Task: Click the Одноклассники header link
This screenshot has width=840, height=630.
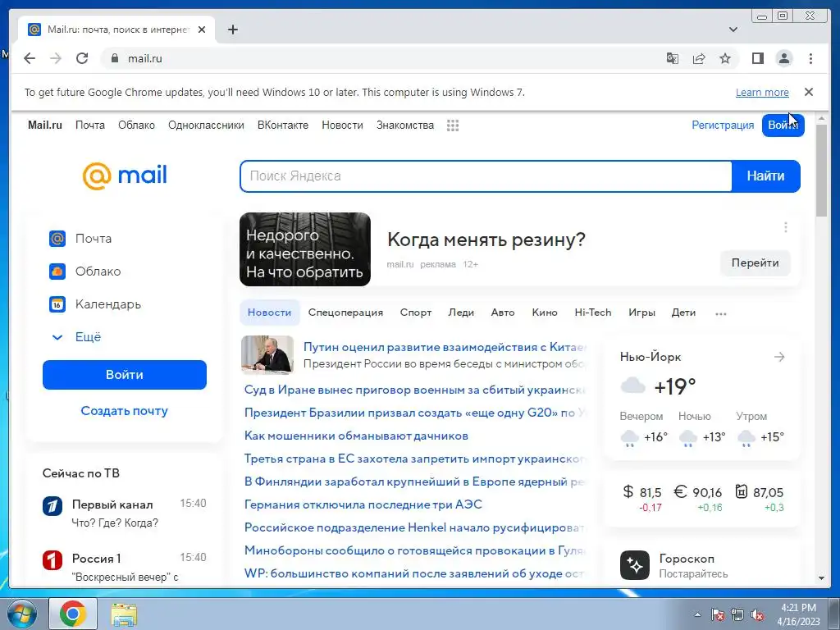Action: pos(206,126)
